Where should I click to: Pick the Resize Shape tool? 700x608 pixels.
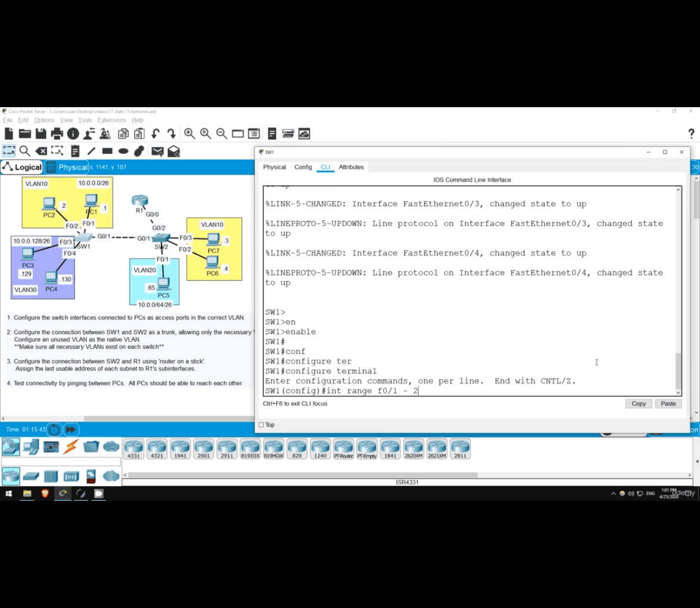pyautogui.click(x=57, y=151)
